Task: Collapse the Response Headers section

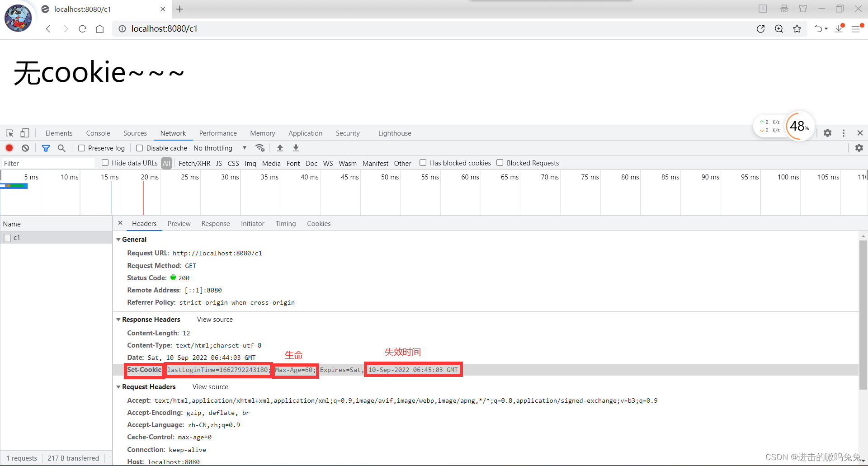Action: pyautogui.click(x=118, y=320)
